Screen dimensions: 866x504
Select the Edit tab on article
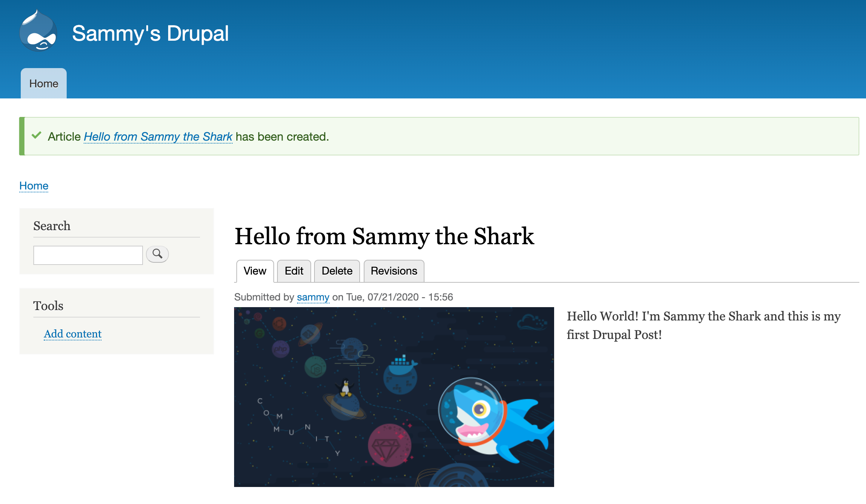294,271
